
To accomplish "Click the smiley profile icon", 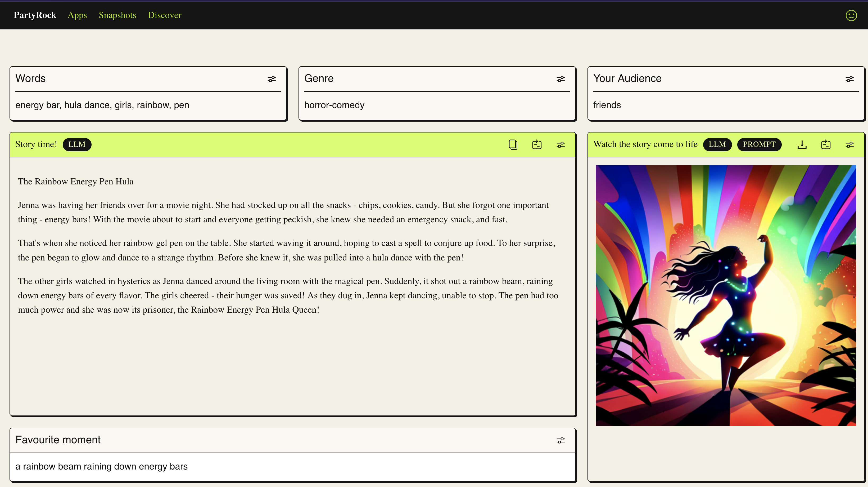I will [x=851, y=15].
